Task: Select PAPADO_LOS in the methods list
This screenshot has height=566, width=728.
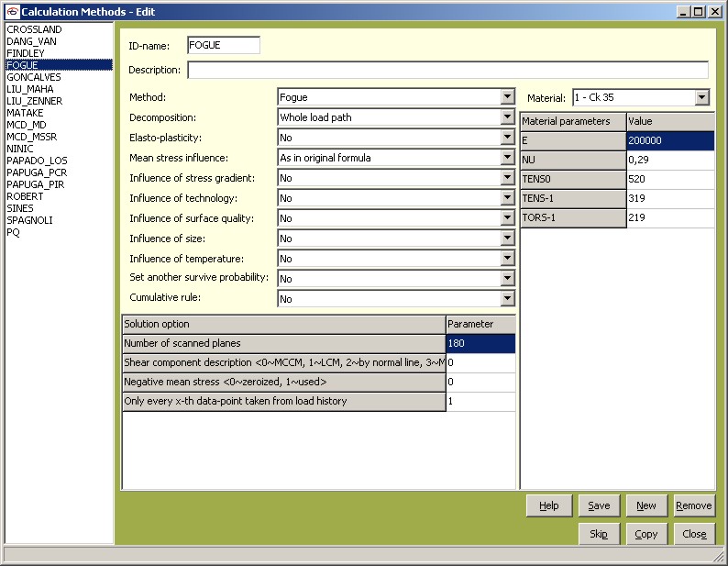Action: [x=59, y=161]
